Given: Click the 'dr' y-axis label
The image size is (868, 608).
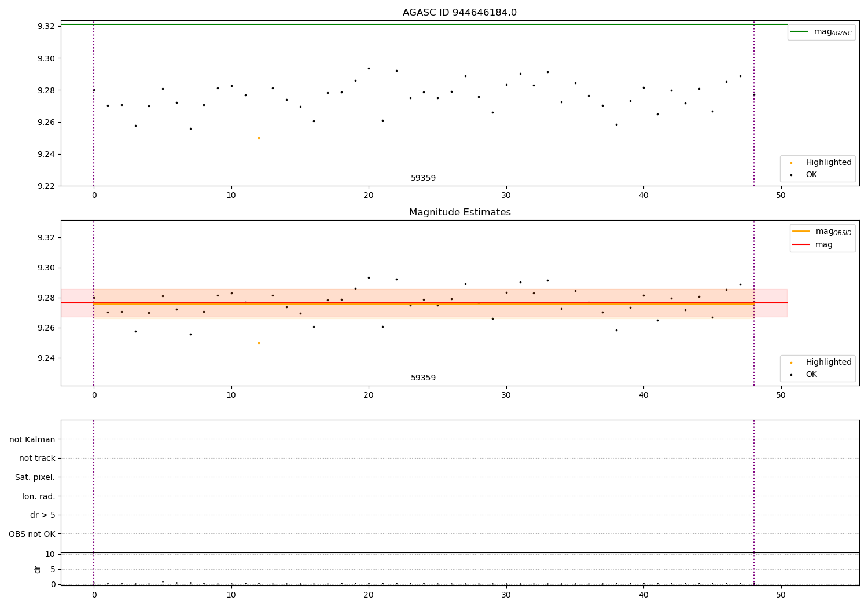Looking at the screenshot, I should [38, 569].
